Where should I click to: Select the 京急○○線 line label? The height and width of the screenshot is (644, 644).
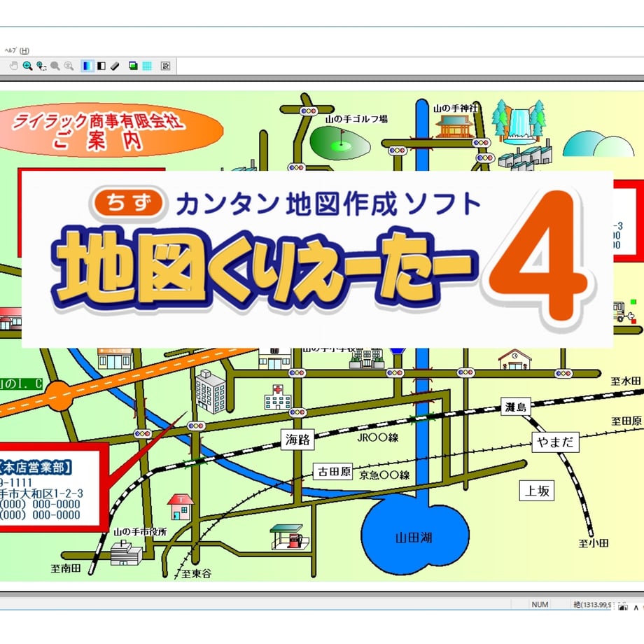[385, 475]
